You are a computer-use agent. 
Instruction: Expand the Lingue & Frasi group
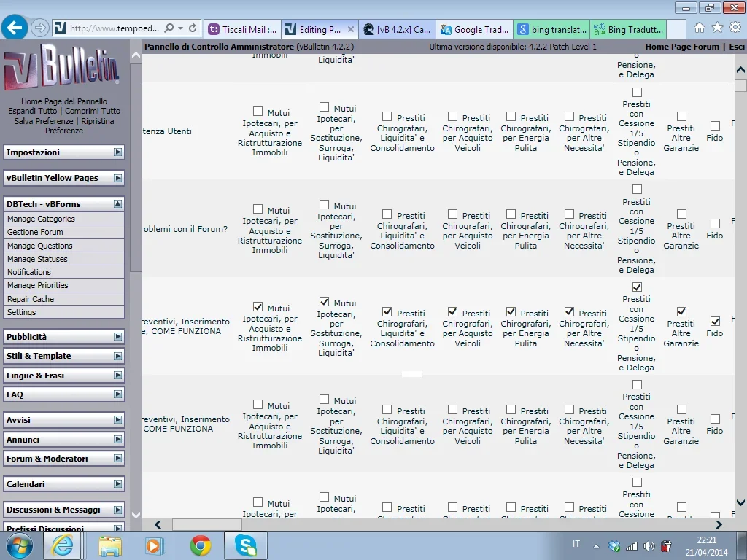coord(117,376)
